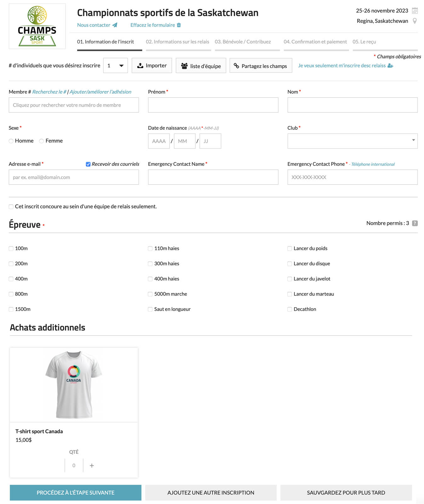The height and width of the screenshot is (504, 424).
Task: Click the paper plane icon beside Nous contacter
Action: point(115,25)
